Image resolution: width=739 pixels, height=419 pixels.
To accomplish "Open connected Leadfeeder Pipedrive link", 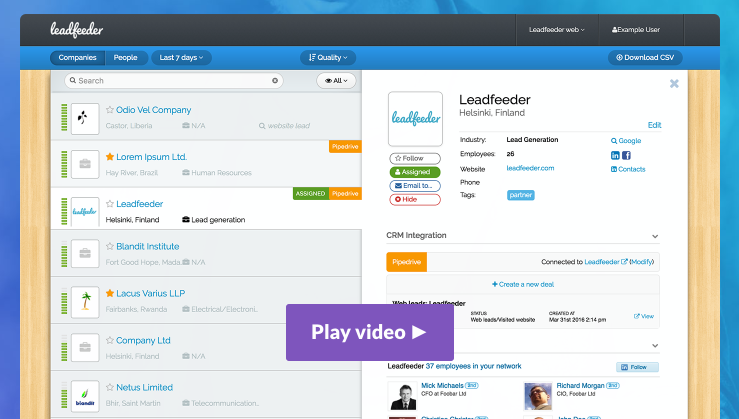I will tap(606, 262).
